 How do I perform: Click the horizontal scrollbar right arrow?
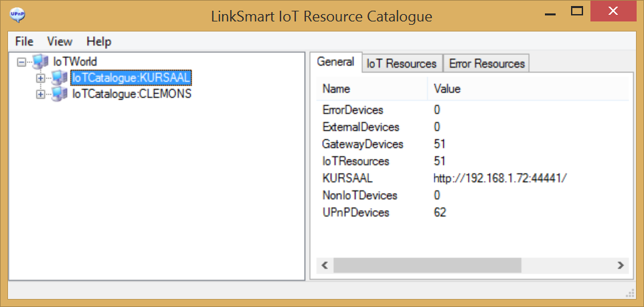coord(621,265)
